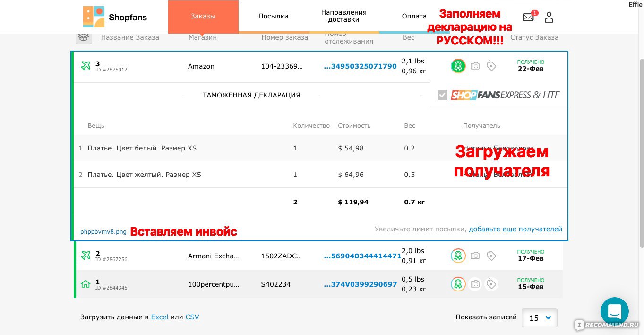Screen dimensions: 644x335
Task: Click the order ID #2844345
Action: 112,288
